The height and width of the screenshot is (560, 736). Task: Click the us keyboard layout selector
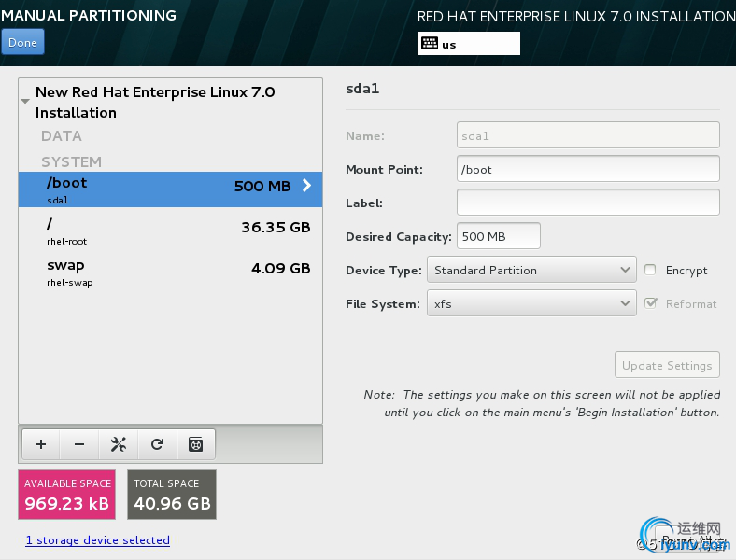pos(469,43)
